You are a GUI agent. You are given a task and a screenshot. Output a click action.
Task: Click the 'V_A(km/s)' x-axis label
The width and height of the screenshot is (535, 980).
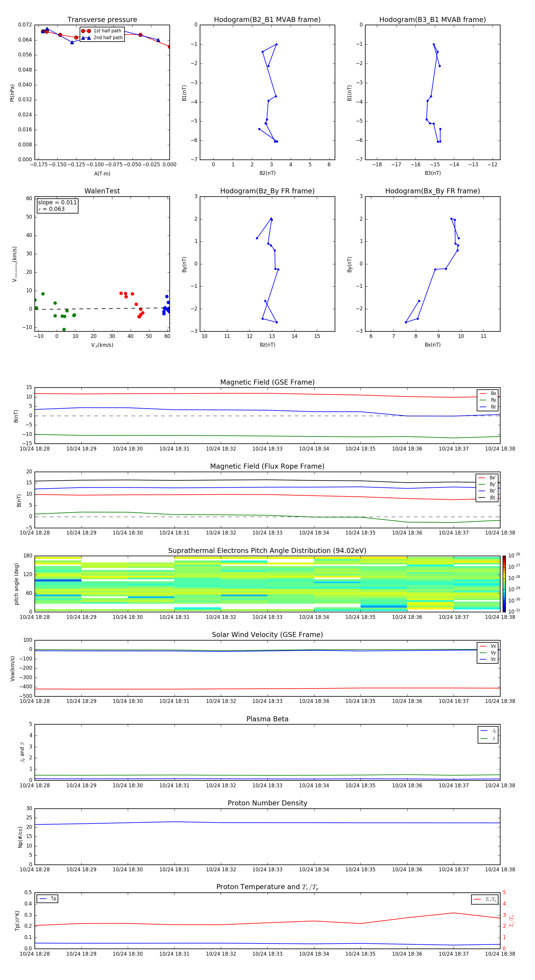102,345
